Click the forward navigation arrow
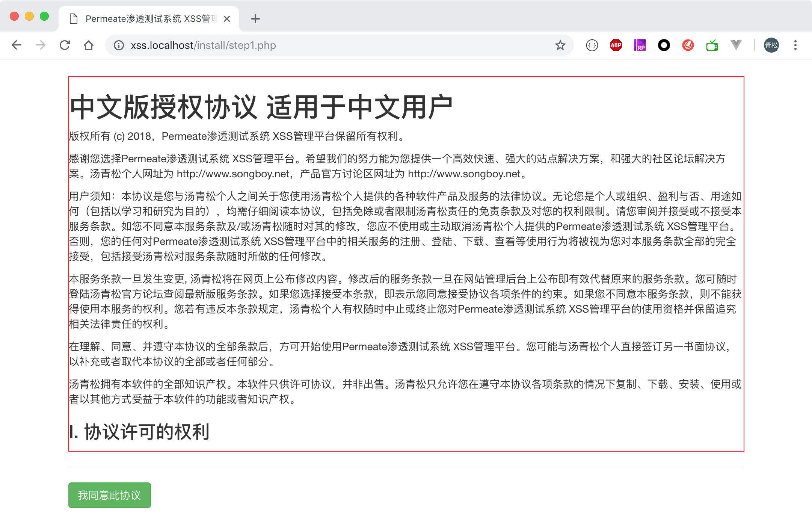 pyautogui.click(x=41, y=45)
